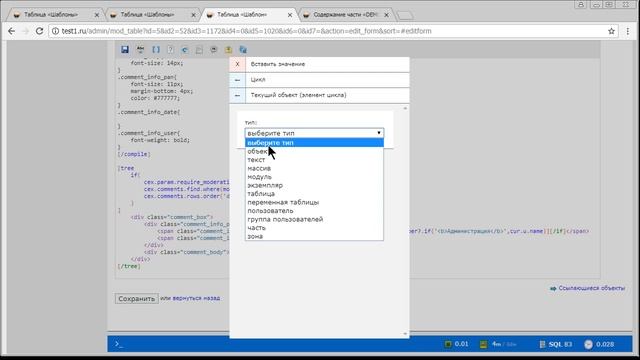Screen dimensions: 640x360
Task: Select 'таблица' in the type list
Action: click(x=314, y=194)
